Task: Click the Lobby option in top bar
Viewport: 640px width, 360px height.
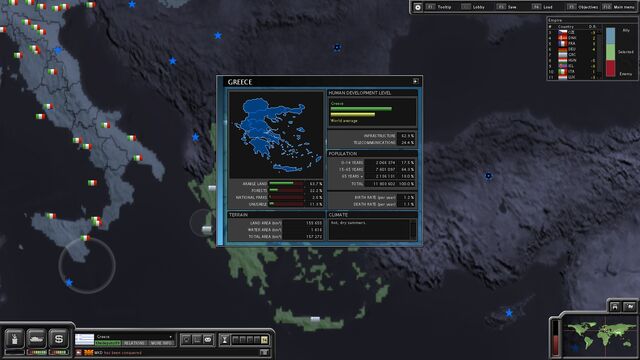Action: (x=478, y=7)
